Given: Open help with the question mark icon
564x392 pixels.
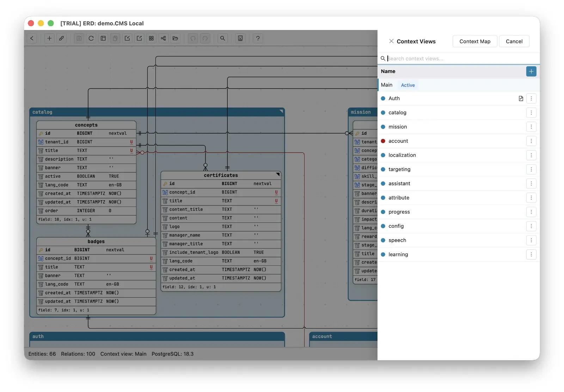Looking at the screenshot, I should 258,38.
